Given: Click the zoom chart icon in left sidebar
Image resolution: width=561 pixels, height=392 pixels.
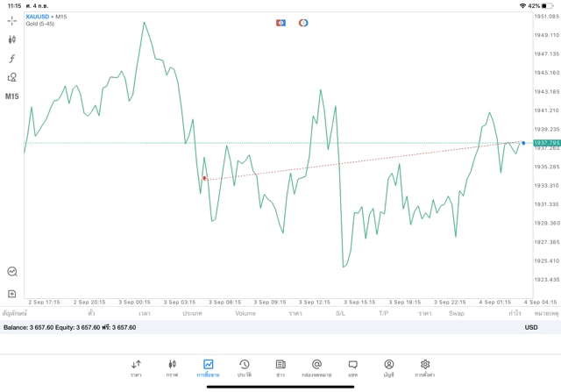Looking at the screenshot, I should point(12,272).
